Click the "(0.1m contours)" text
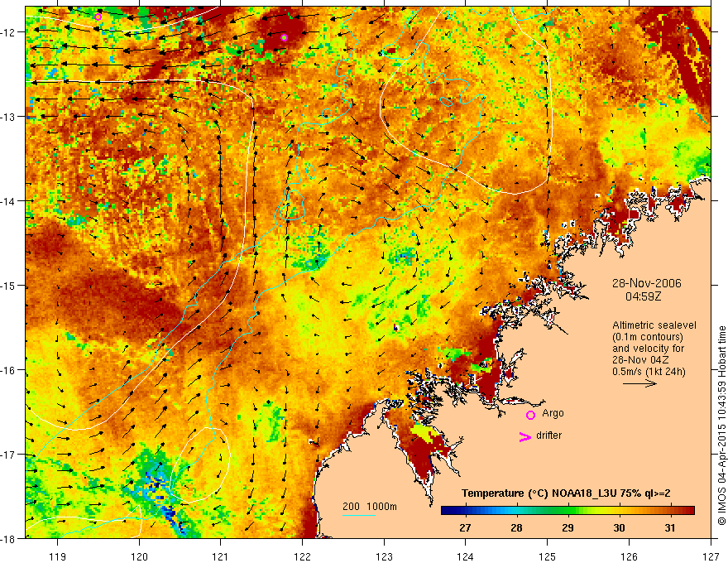728x563 pixels. coord(648,337)
